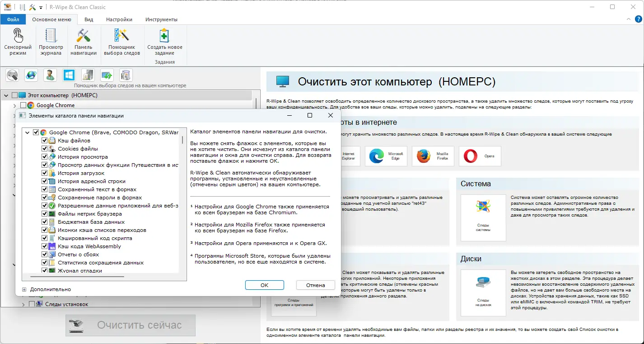Expand Google Chrome in the main navigation tree
Screen dimensions: 644x344
coord(15,105)
